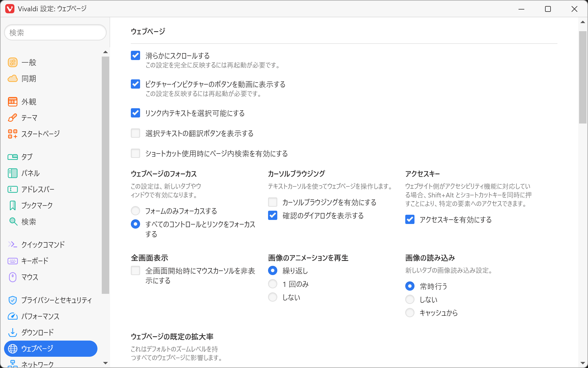588x368 pixels.
Task: Click the 一般 (General) settings icon
Action: 12,62
